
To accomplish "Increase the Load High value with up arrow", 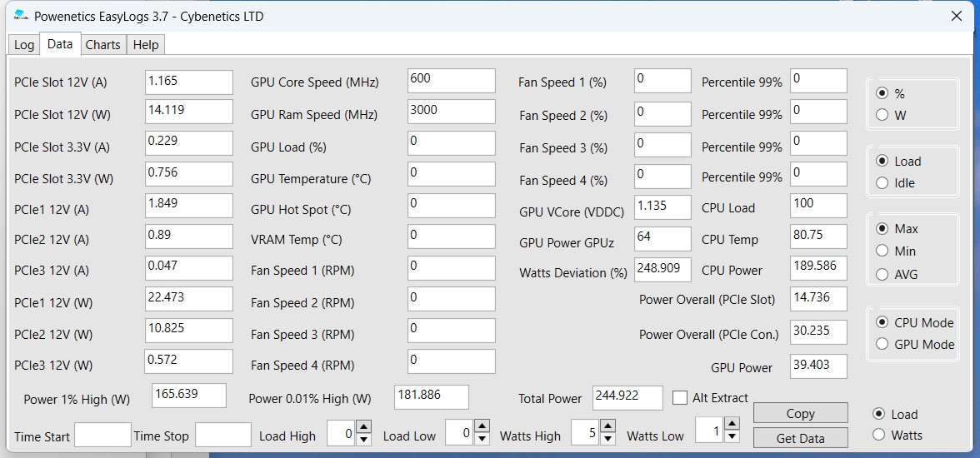I will 363,427.
